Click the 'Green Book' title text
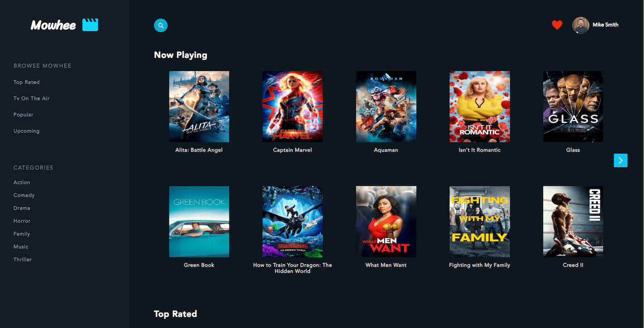 [x=199, y=265]
